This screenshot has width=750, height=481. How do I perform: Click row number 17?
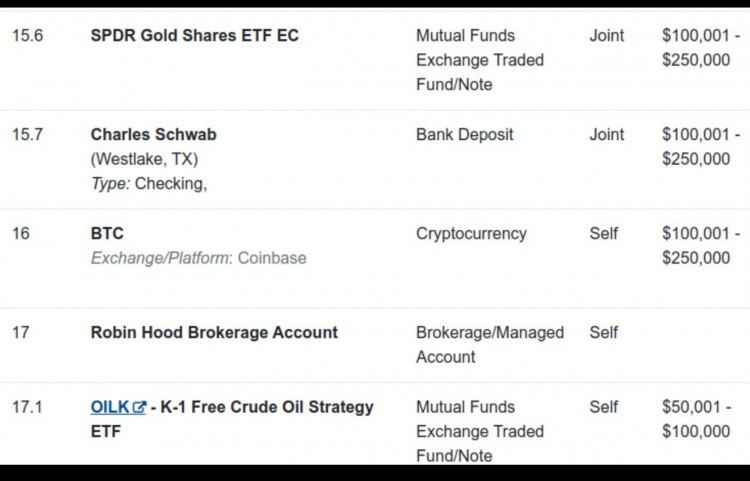(21, 332)
